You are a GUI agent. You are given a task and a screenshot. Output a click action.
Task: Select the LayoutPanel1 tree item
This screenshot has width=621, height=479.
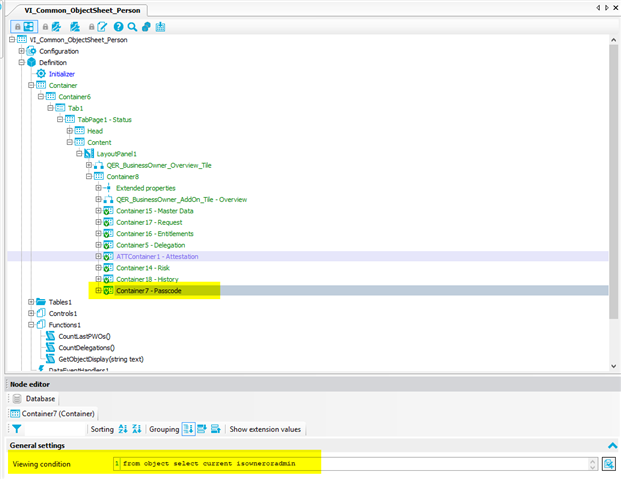(x=116, y=154)
